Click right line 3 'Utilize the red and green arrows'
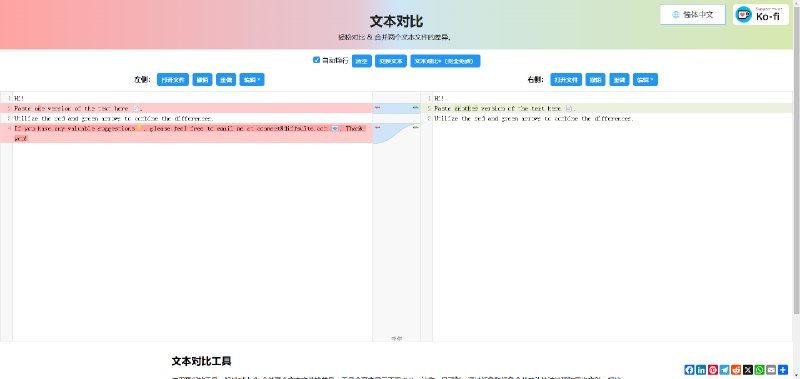800x379 pixels. click(534, 118)
